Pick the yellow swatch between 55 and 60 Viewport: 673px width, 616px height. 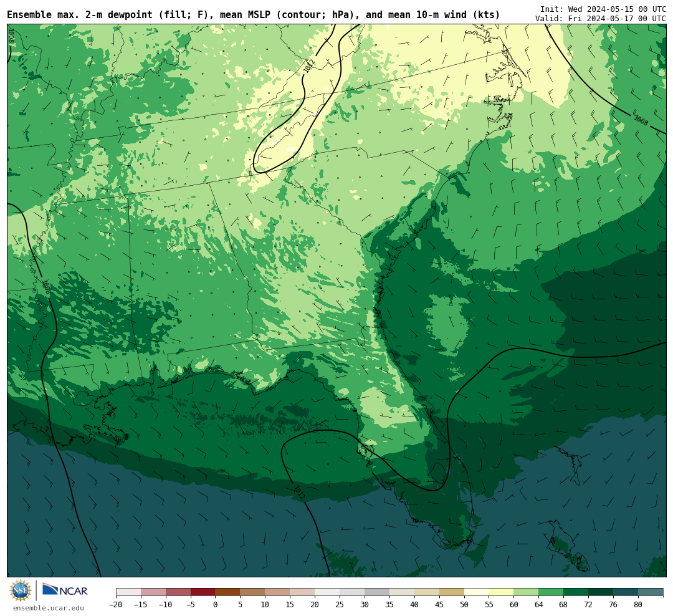502,592
